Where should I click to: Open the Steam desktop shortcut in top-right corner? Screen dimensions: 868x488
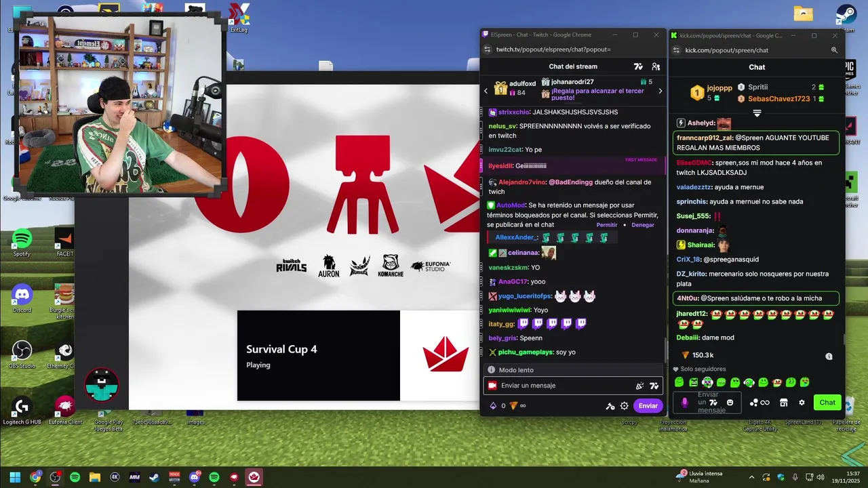pyautogui.click(x=846, y=17)
